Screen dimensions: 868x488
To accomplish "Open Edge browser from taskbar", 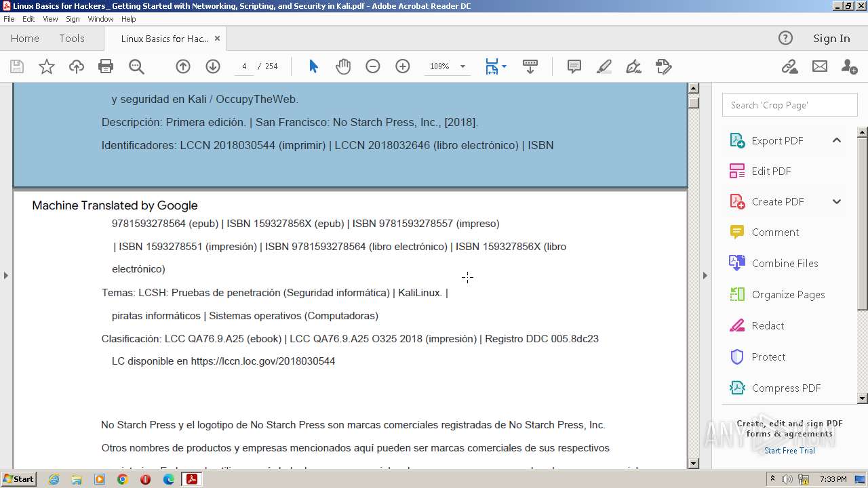I will 168,479.
